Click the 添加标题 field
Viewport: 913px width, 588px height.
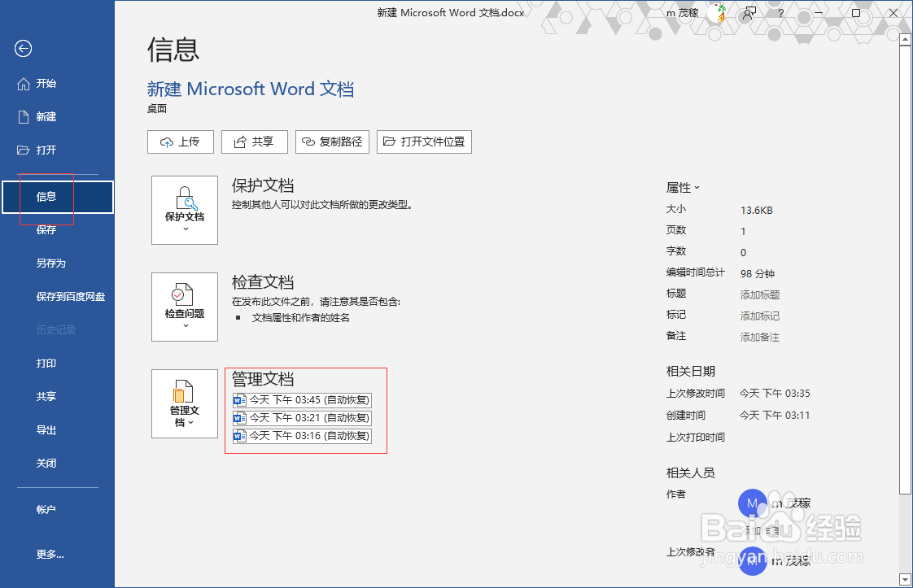click(x=760, y=294)
